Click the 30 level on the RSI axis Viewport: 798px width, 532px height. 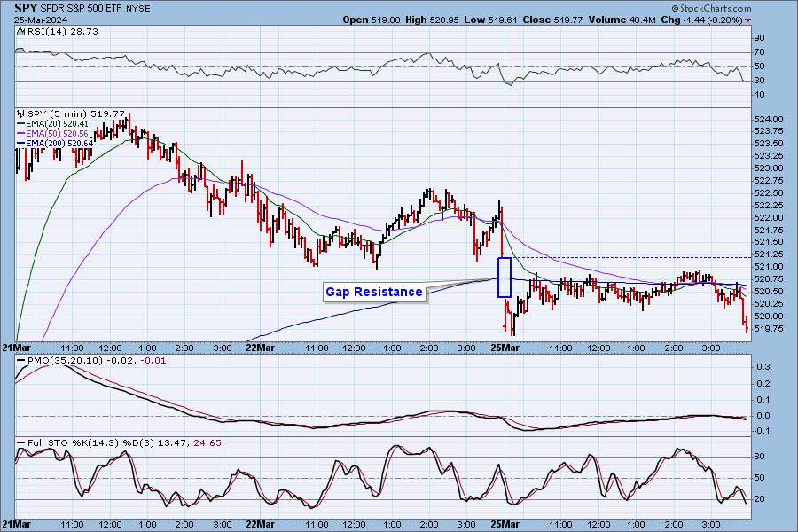point(759,81)
